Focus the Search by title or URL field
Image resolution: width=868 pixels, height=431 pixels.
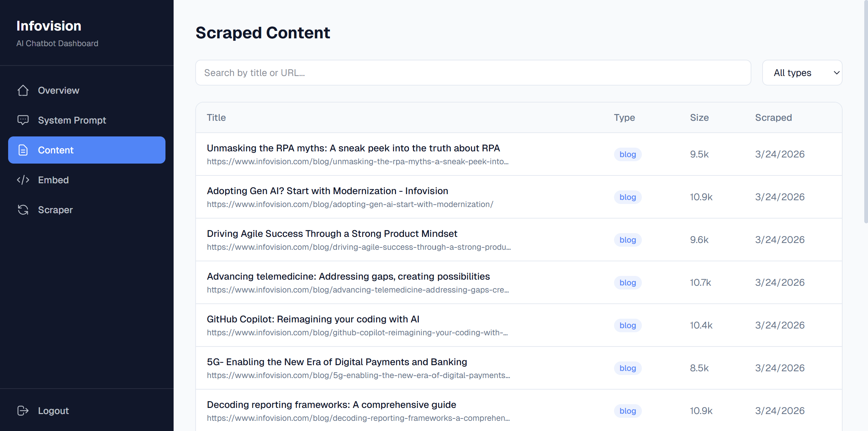473,73
